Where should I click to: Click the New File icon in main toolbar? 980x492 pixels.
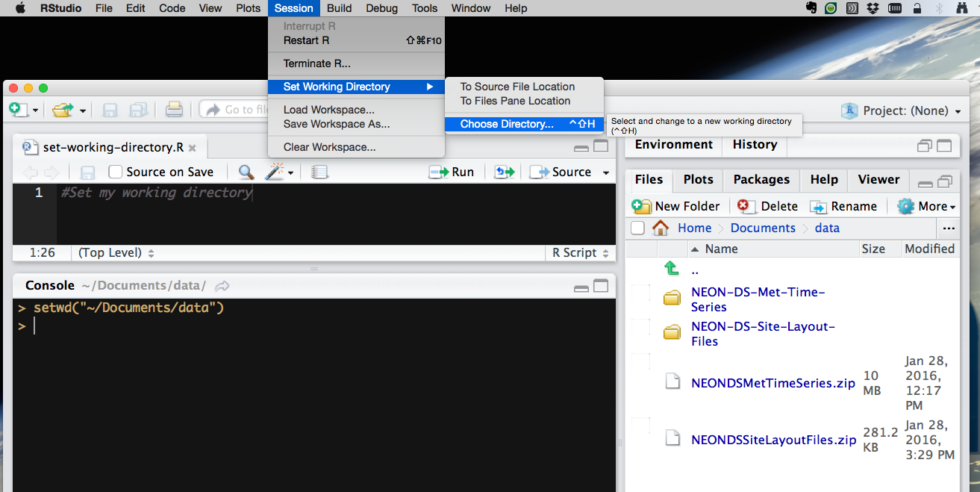coord(19,110)
